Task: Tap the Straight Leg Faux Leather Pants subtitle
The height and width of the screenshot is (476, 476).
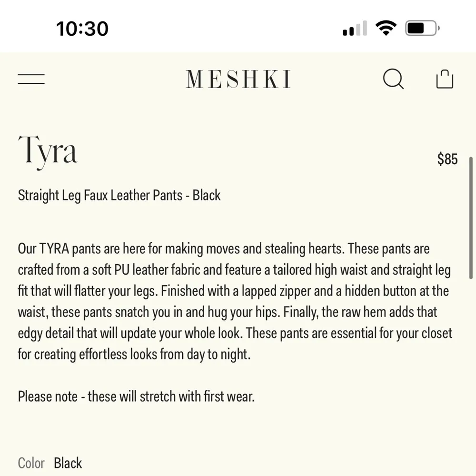Action: point(119,195)
